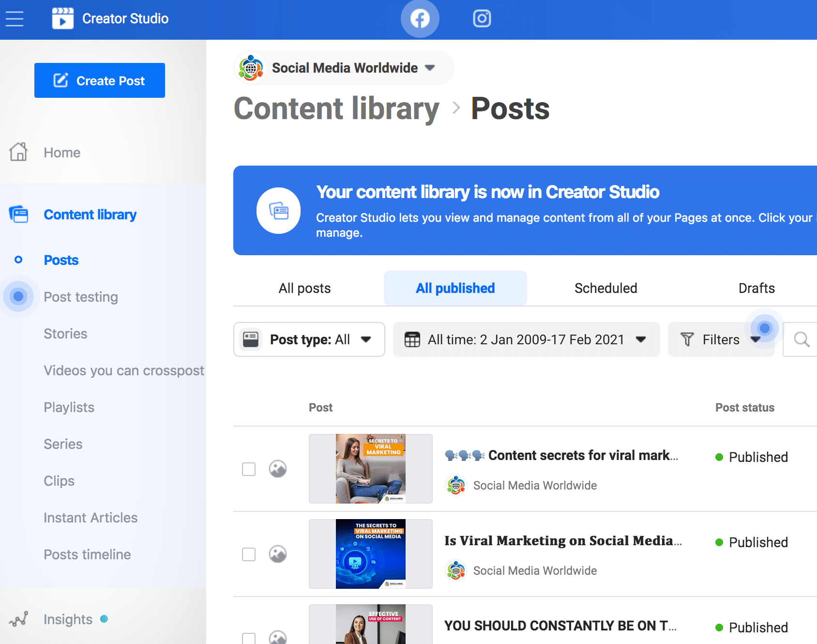Click the Home house icon
817x644 pixels.
pos(19,152)
